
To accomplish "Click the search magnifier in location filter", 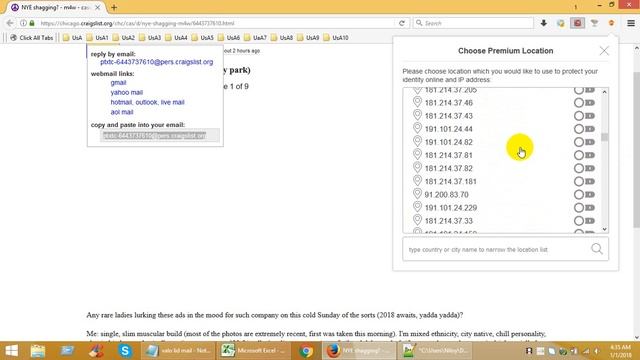I will click(x=597, y=249).
